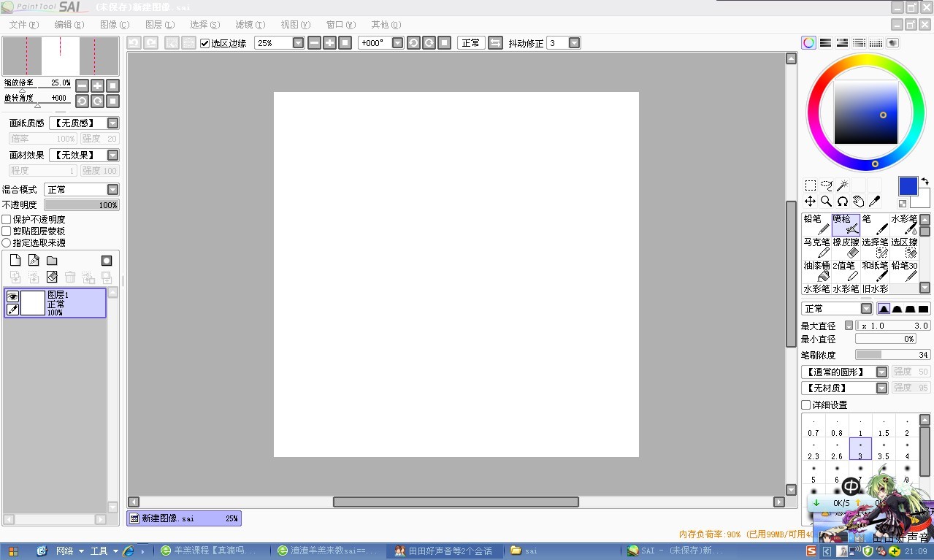Screen dimensions: 934x560
Task: Show the swatches panel
Action: (x=876, y=43)
